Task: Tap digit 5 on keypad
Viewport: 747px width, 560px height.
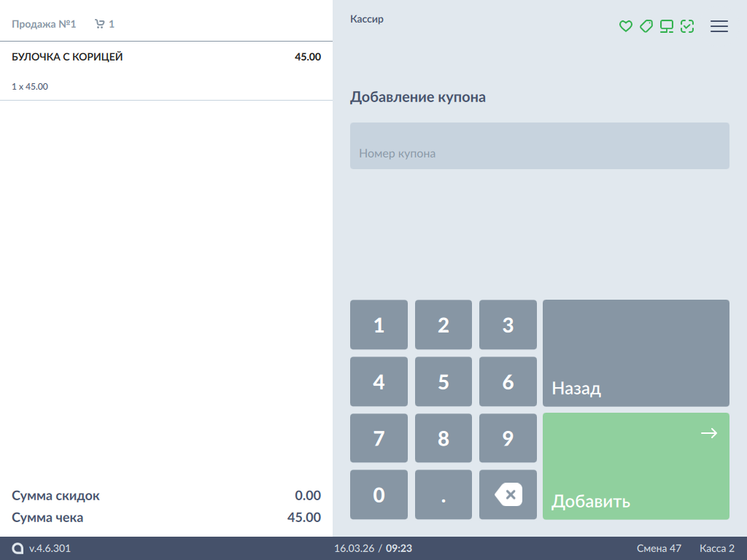Action: tap(443, 381)
